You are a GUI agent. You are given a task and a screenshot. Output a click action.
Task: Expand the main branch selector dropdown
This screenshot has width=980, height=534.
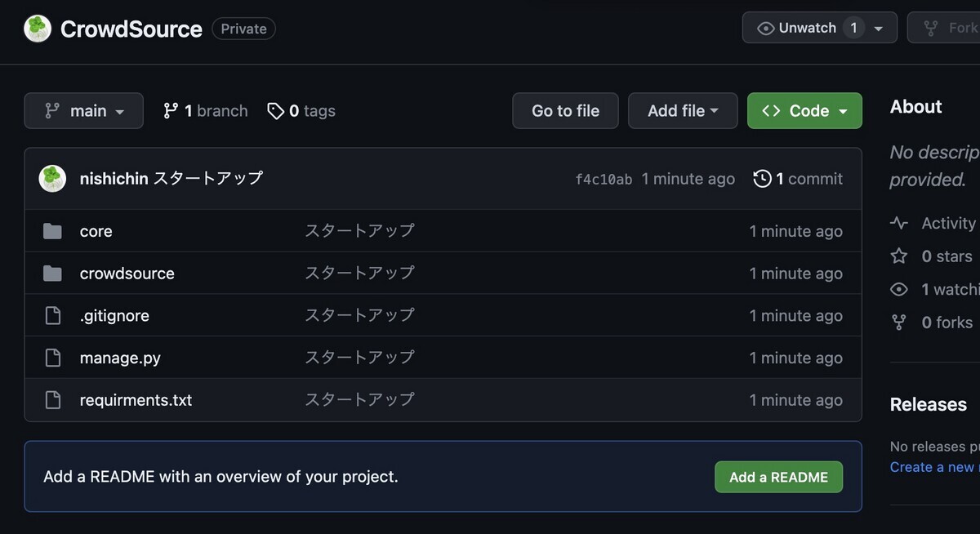point(83,110)
